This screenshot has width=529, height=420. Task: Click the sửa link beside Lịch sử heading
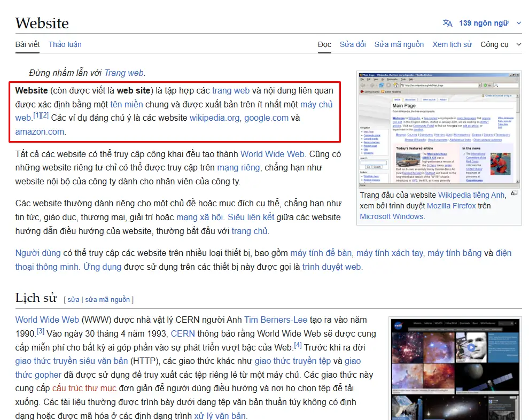point(73,300)
